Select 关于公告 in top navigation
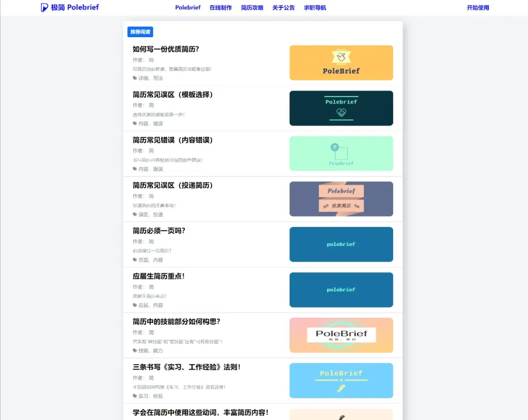 pos(283,7)
